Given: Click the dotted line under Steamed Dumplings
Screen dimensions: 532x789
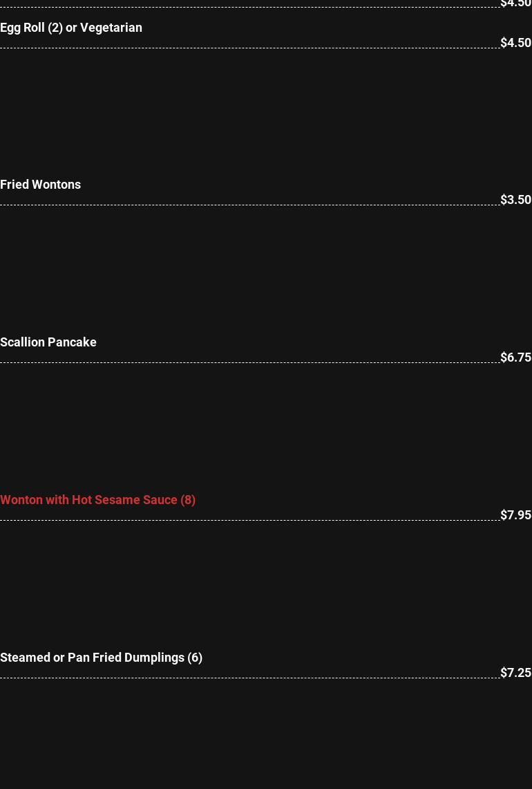Looking at the screenshot, I should click(249, 678).
